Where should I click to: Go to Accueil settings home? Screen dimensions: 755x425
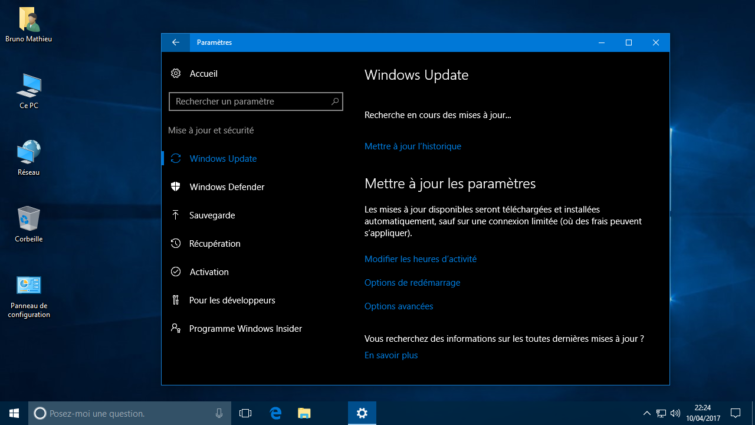point(203,74)
